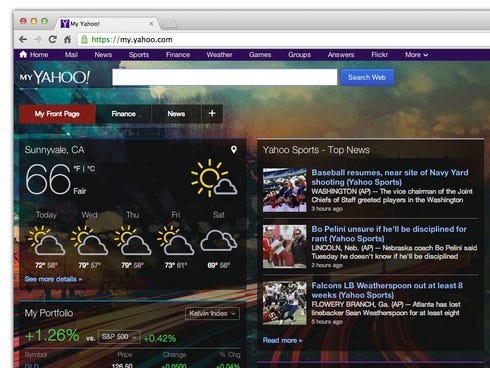
Task: Switch temperature units via °F | °C toggle
Action: 84,169
